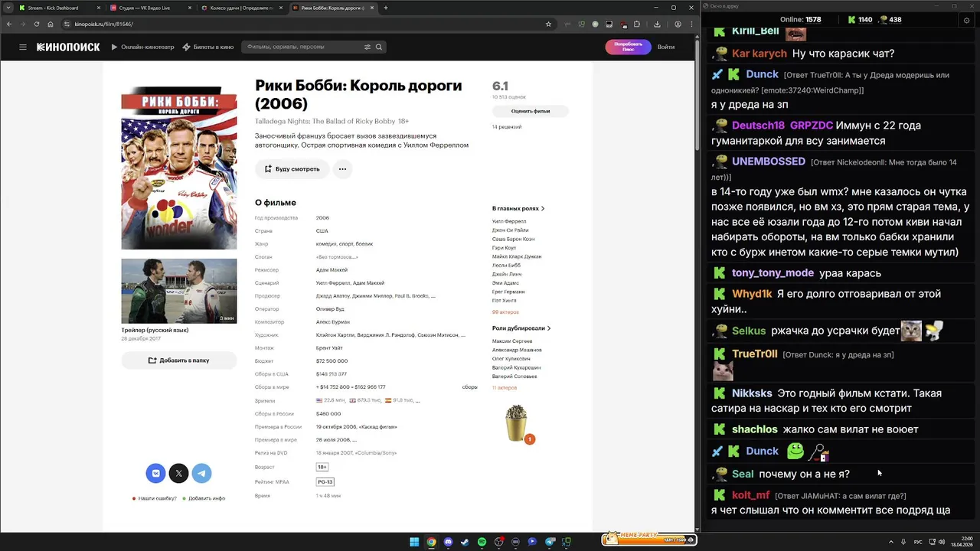Open Онлайн-кинотеатр section
The height and width of the screenshot is (551, 980).
142,47
